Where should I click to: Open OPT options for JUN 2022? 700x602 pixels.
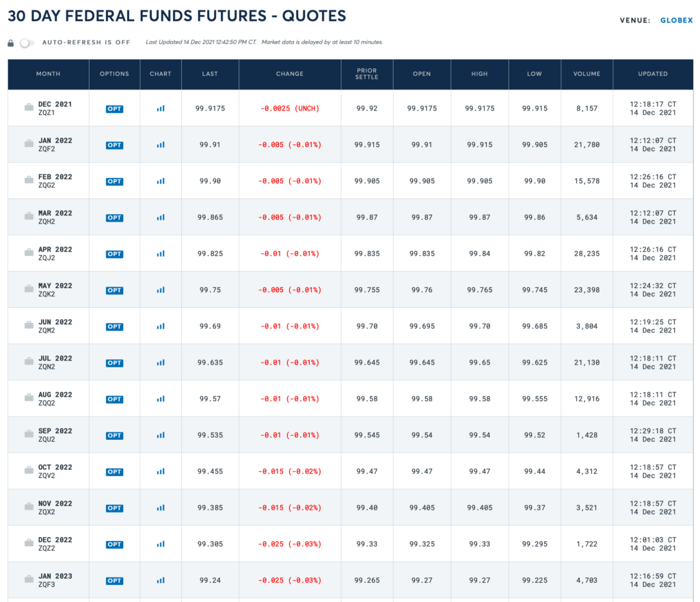(114, 326)
